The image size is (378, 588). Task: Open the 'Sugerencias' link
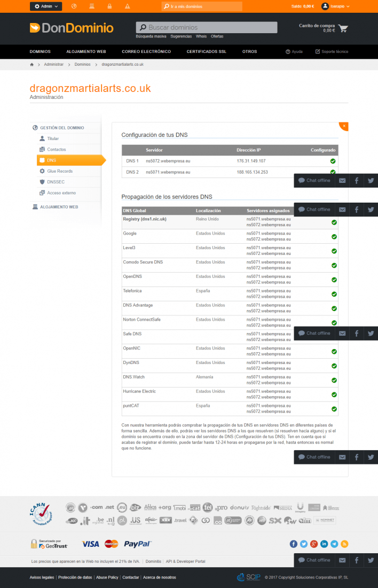point(181,36)
